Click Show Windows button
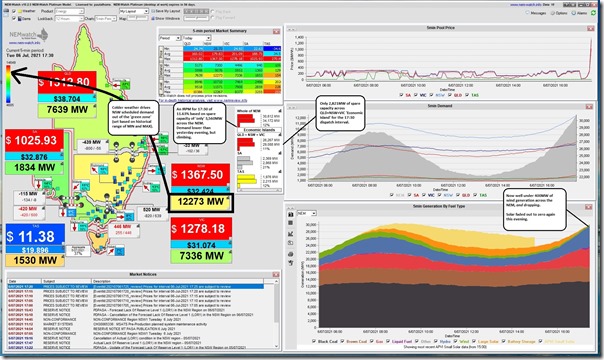Image resolution: width=604 pixels, height=360 pixels. (166, 18)
